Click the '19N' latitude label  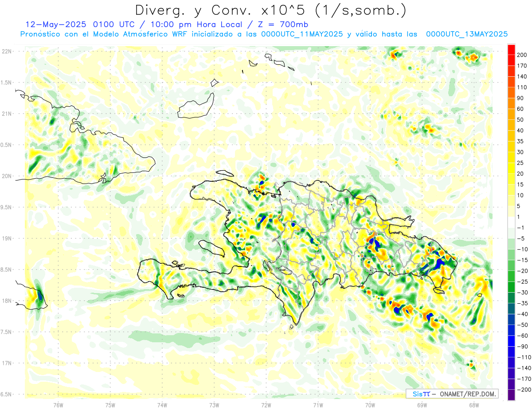(7, 238)
